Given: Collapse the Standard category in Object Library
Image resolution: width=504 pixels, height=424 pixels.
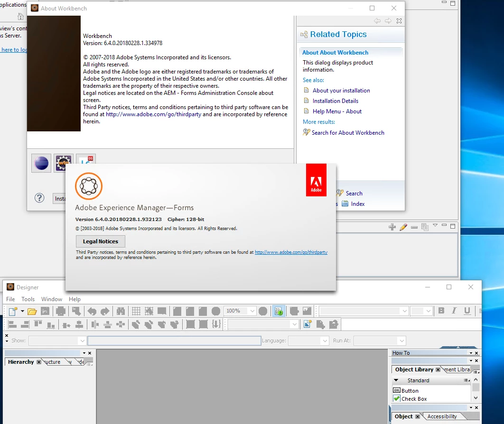Looking at the screenshot, I should coord(396,380).
